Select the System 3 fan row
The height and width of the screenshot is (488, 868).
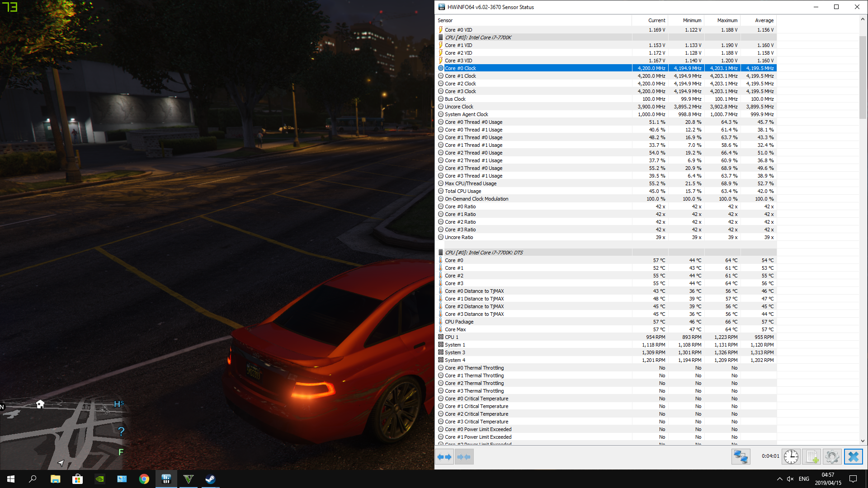point(606,352)
